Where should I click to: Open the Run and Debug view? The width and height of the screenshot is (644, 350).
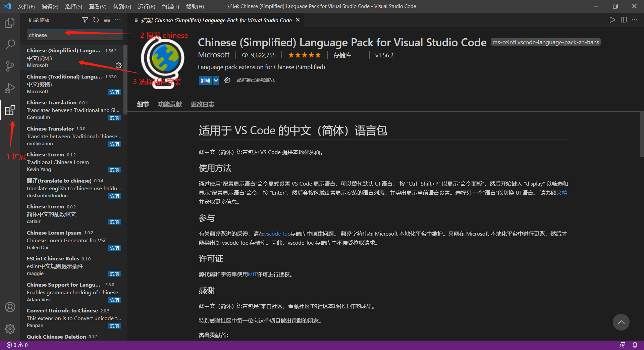click(10, 88)
